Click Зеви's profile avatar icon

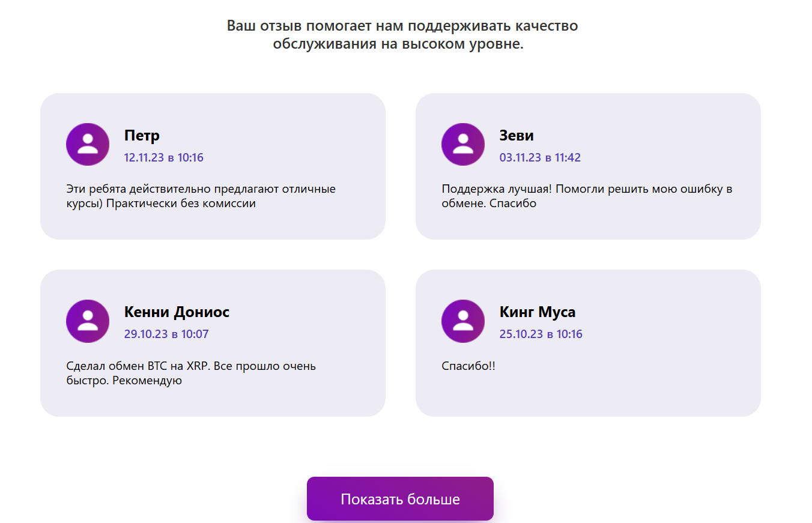click(x=463, y=144)
